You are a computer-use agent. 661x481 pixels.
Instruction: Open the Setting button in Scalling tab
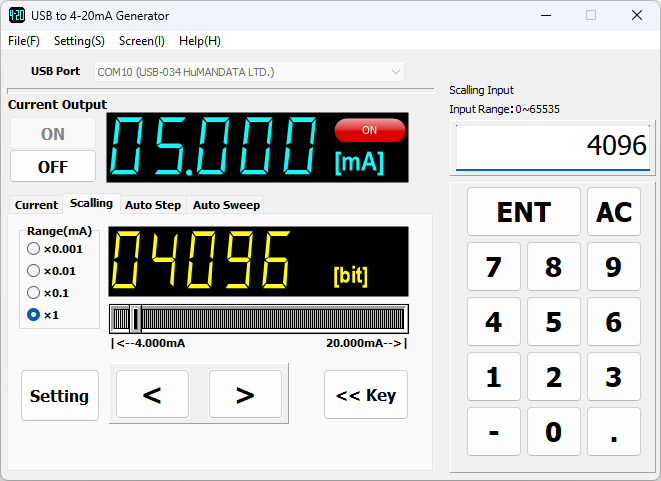(60, 395)
